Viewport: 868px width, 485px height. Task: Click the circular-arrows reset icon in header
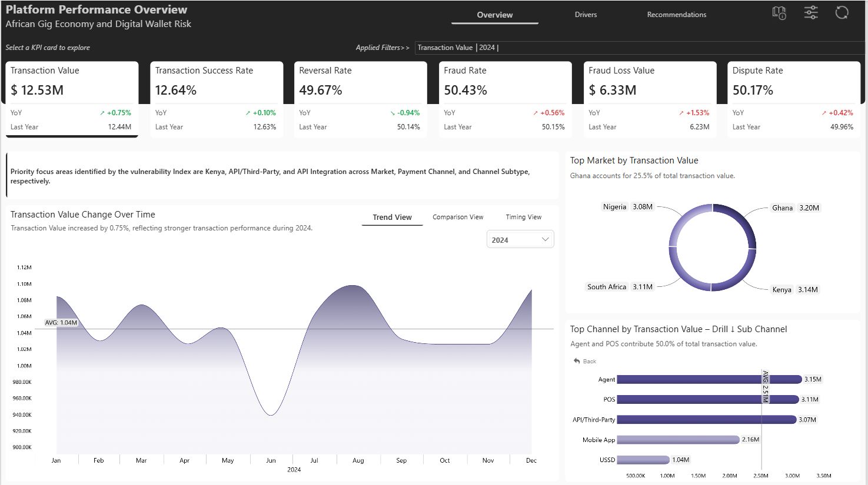click(x=842, y=12)
